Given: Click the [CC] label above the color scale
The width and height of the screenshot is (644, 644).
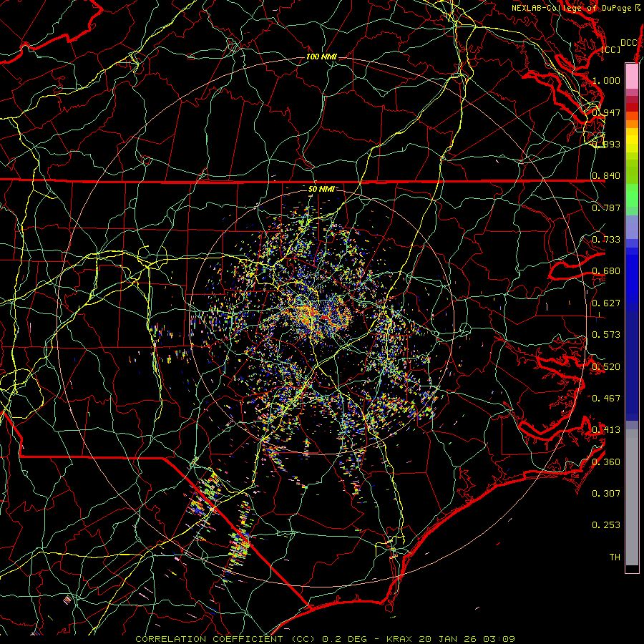Looking at the screenshot, I should pyautogui.click(x=611, y=49).
